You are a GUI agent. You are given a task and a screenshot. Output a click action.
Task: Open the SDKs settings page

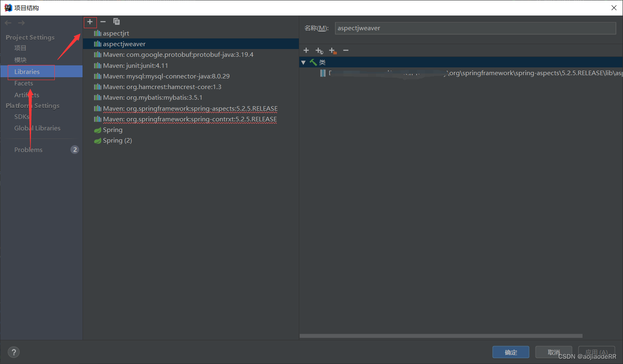click(22, 116)
